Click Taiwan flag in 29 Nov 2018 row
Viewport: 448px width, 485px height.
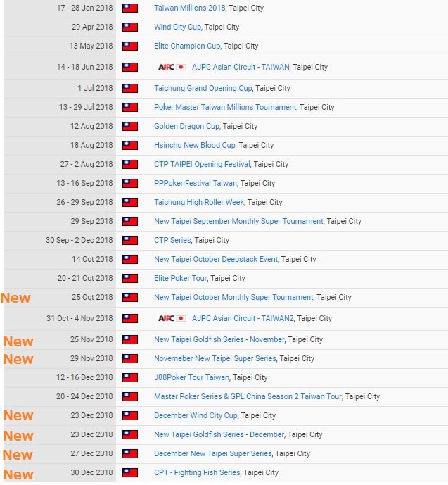(130, 359)
